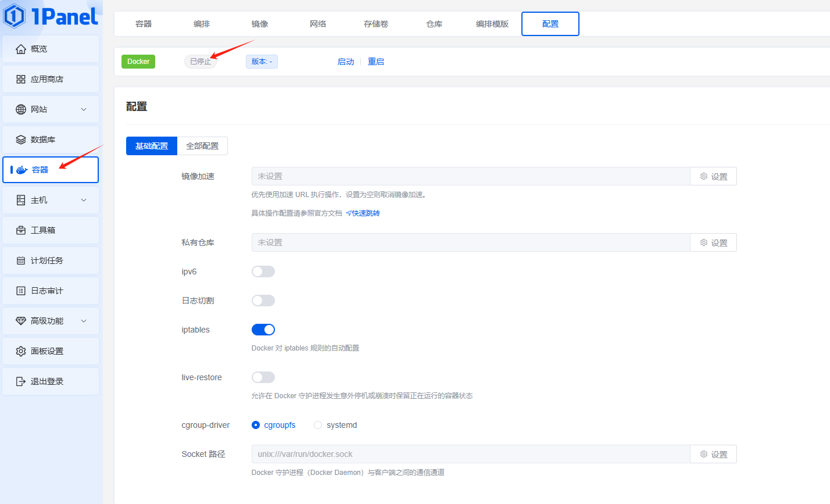Screen dimensions: 830x504
Task: Select the systemd cgroup-driver radio option
Action: [318, 425]
